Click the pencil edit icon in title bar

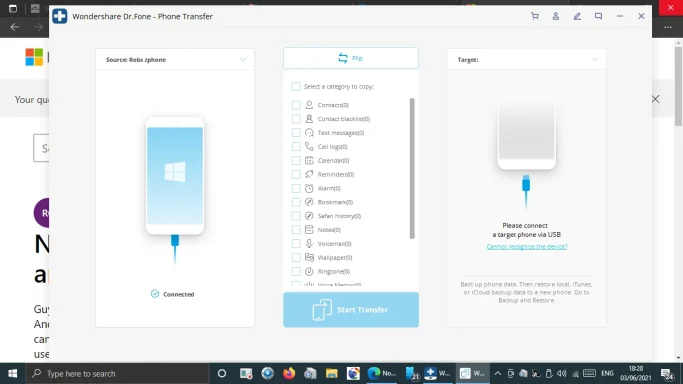click(577, 17)
